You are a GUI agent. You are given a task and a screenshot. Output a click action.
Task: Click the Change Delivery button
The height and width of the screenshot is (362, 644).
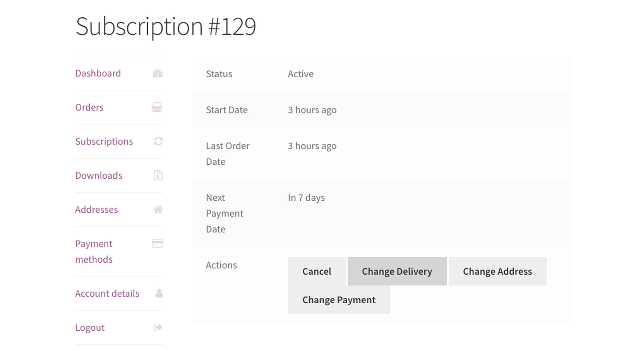click(397, 271)
